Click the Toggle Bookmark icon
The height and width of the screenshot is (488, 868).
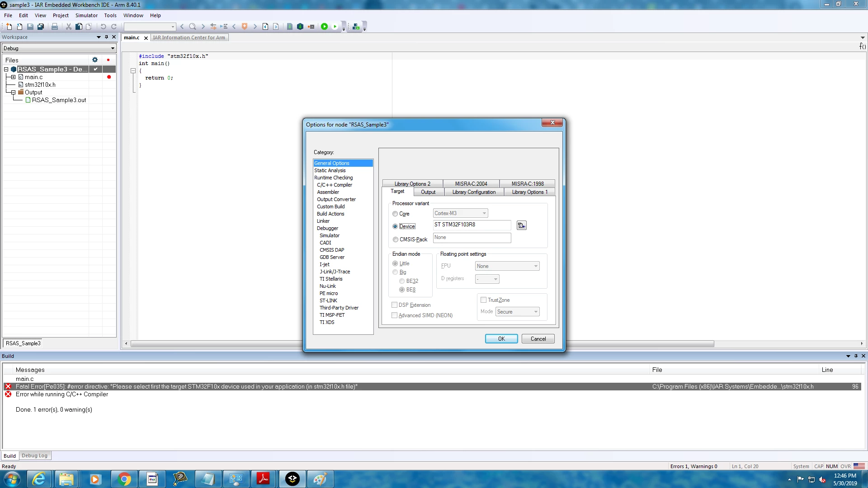click(245, 27)
